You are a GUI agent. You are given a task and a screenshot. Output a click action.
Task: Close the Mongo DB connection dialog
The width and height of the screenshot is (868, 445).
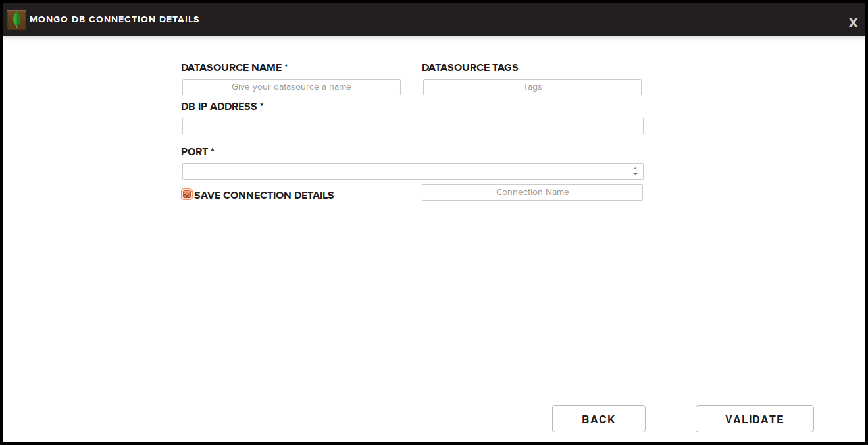pyautogui.click(x=853, y=22)
